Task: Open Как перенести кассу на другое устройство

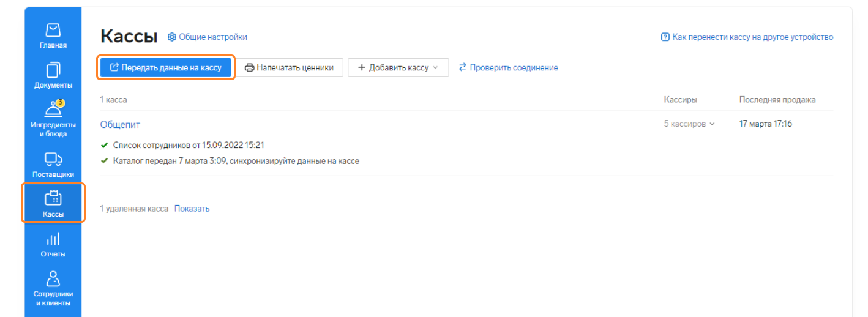Action: [x=752, y=37]
